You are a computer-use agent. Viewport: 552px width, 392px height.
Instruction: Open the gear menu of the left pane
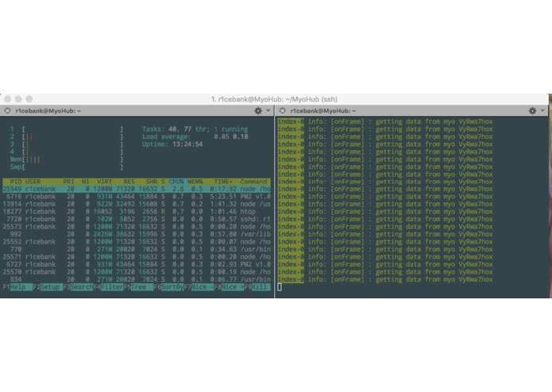(x=258, y=111)
